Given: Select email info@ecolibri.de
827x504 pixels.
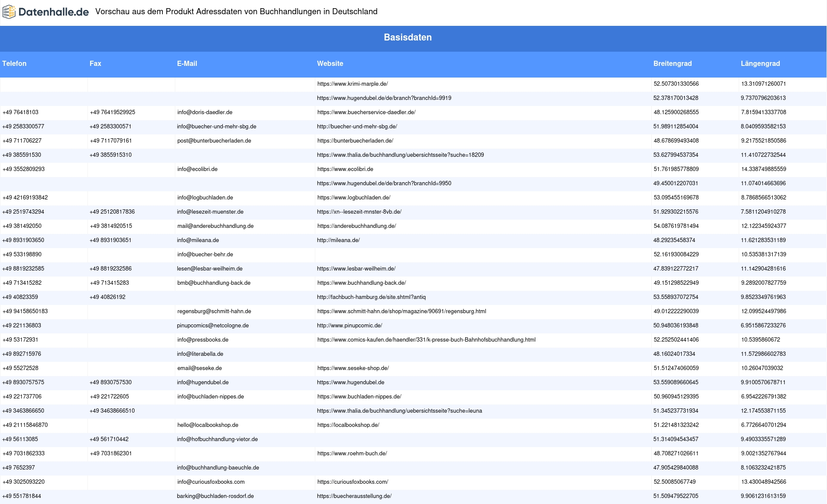Looking at the screenshot, I should click(x=197, y=169).
